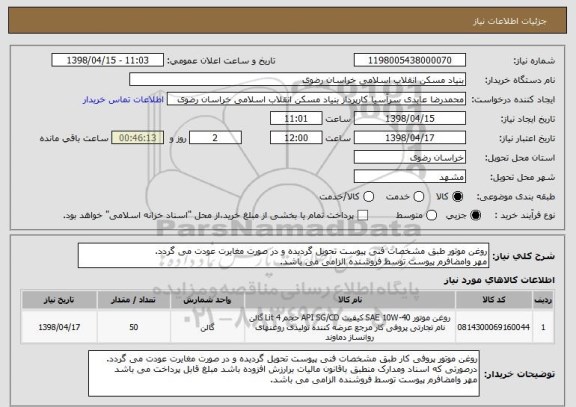Image resolution: width=576 pixels, height=407 pixels.
Task: Click the جزئیات اطلاعات نیاز header title
Action: (510, 21)
